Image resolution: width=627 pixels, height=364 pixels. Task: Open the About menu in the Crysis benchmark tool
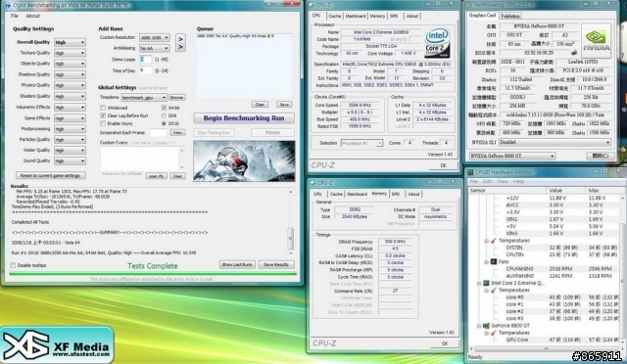32,16
